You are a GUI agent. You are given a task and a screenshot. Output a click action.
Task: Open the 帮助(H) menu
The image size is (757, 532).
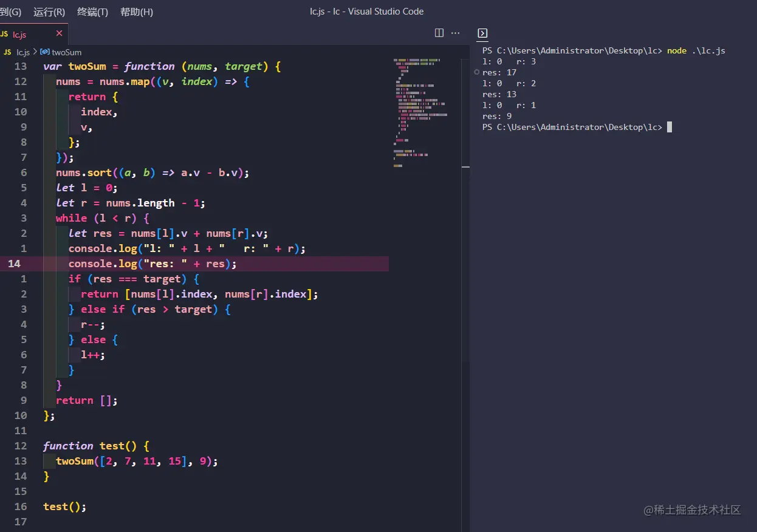click(137, 12)
